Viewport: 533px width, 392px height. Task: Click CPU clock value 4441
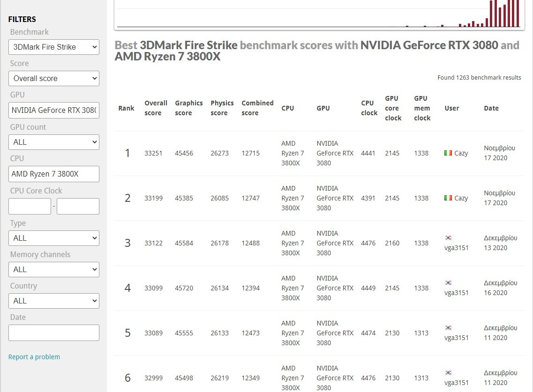tap(368, 153)
